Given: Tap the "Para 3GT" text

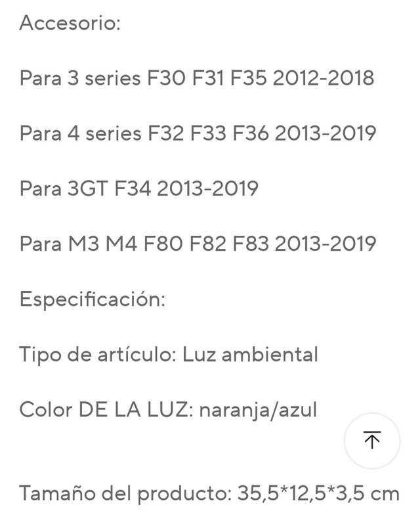Looking at the screenshot, I should [64, 189].
